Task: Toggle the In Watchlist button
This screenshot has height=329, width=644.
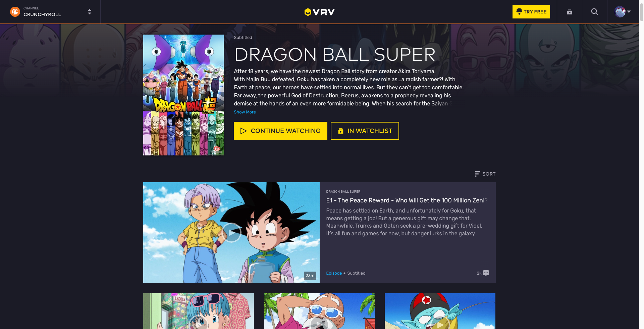Action: click(x=365, y=131)
